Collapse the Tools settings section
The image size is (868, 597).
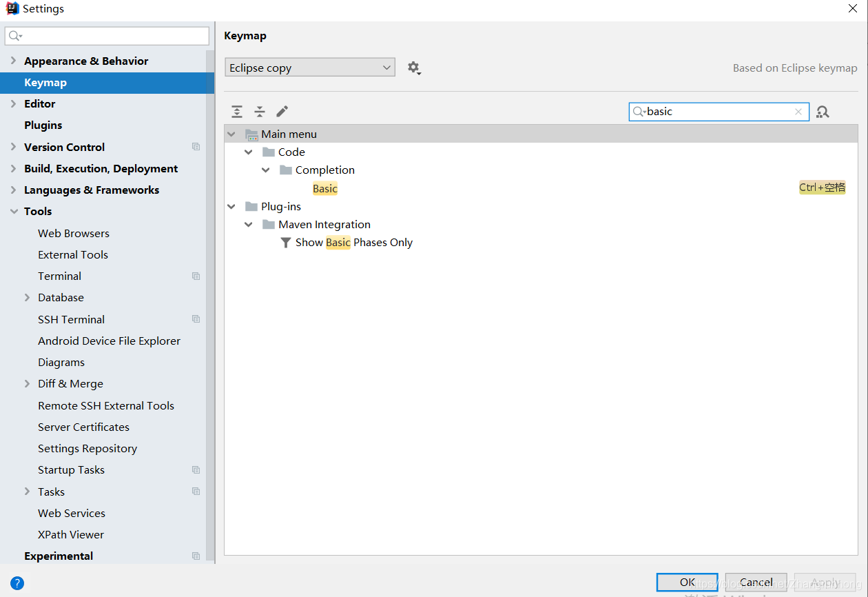click(x=13, y=212)
